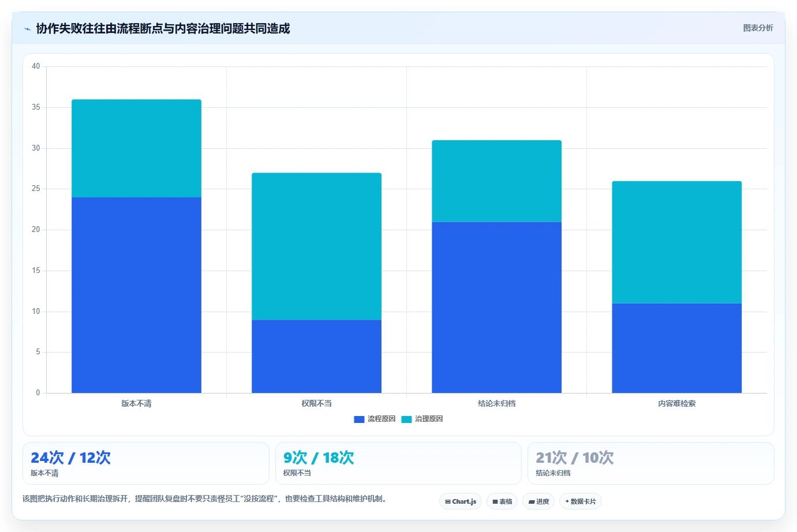Click the 权限不当 x-axis label
797x532 pixels.
[x=316, y=403]
